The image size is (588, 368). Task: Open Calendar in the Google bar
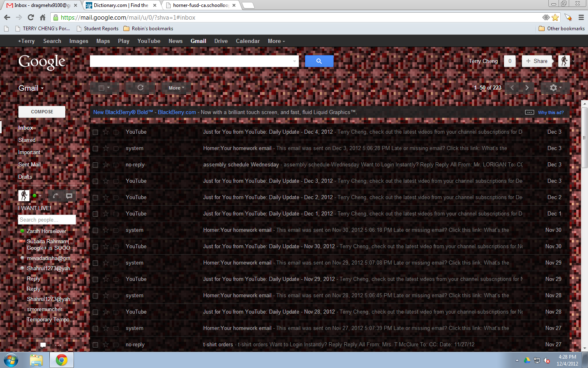point(247,41)
